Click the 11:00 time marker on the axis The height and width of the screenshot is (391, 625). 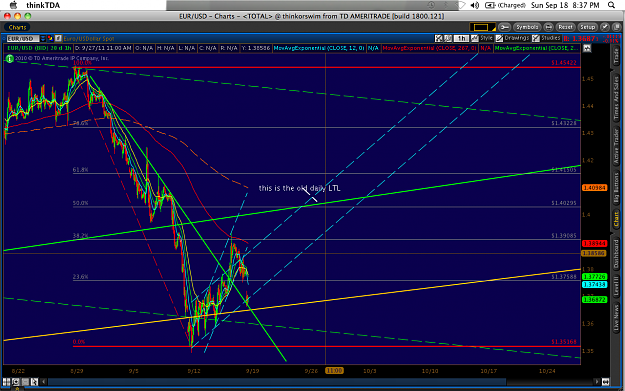pyautogui.click(x=334, y=371)
